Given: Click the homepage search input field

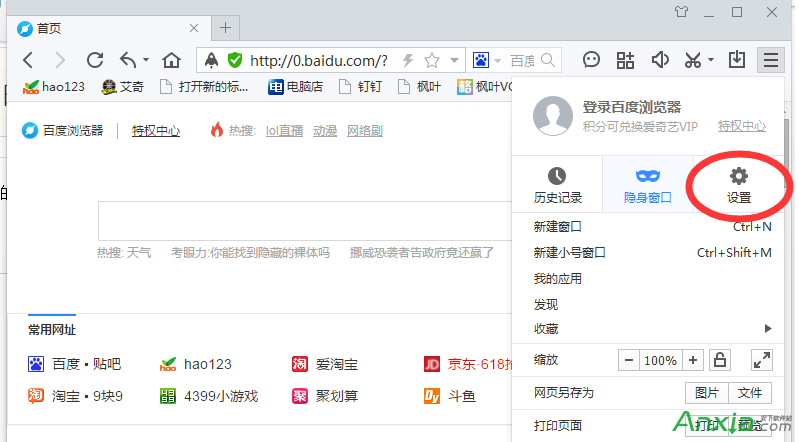Looking at the screenshot, I should (305, 221).
